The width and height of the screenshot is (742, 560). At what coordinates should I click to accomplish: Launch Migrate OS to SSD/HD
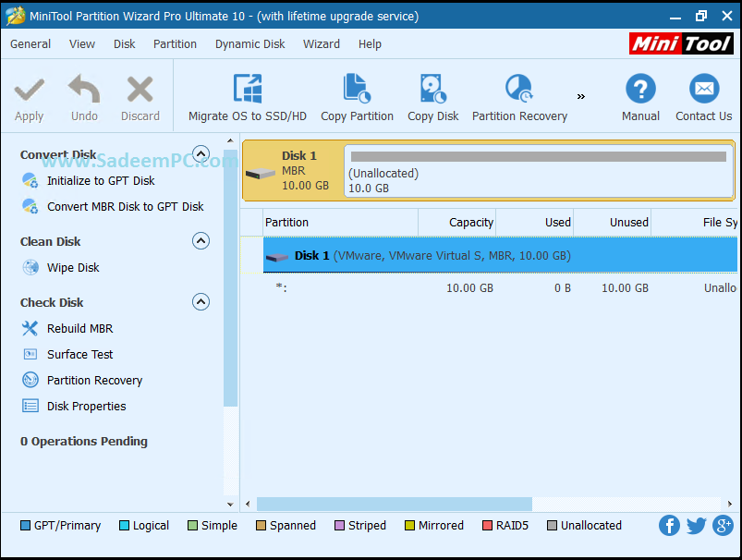point(248,99)
